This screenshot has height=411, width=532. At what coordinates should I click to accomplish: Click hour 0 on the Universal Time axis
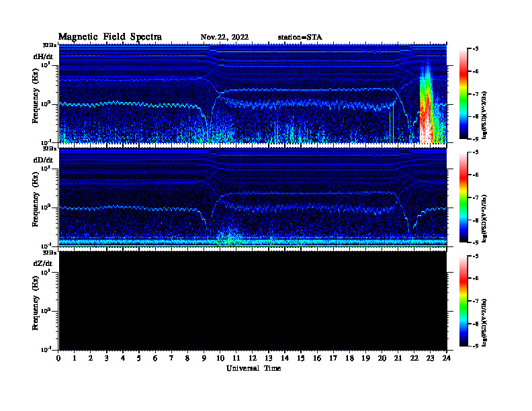(58, 359)
